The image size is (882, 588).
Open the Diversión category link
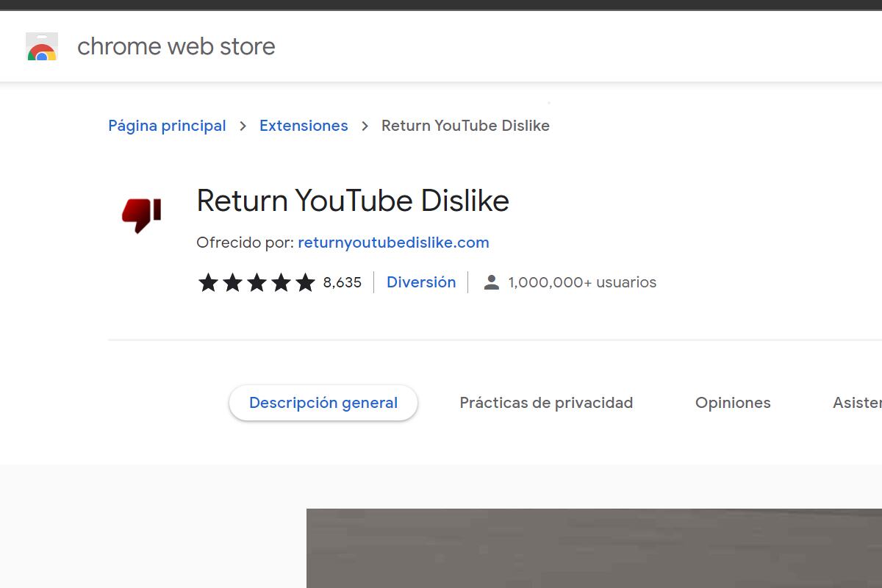(421, 282)
